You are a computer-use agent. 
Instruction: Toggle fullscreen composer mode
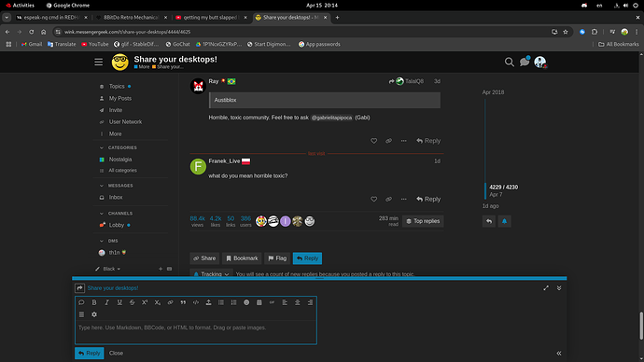(546, 288)
